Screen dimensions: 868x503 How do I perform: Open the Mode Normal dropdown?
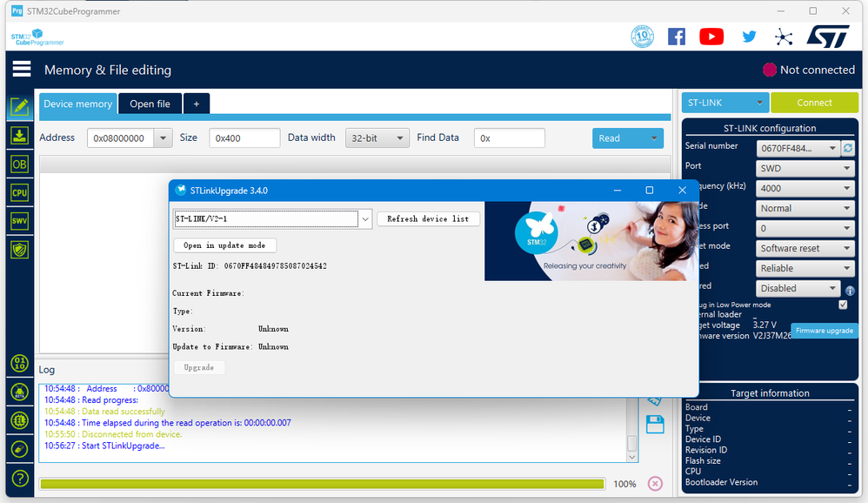[805, 208]
